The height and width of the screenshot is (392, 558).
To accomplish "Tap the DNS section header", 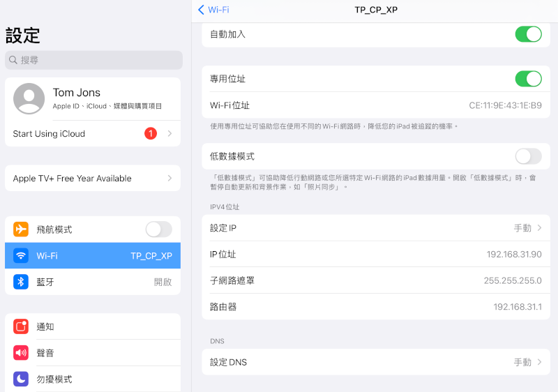I will pyautogui.click(x=217, y=341).
